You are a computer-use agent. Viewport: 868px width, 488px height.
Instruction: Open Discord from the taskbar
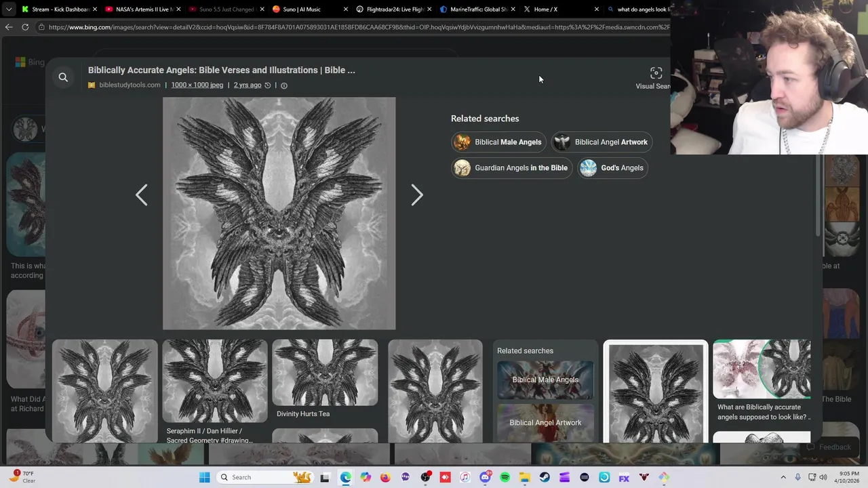pos(485,477)
